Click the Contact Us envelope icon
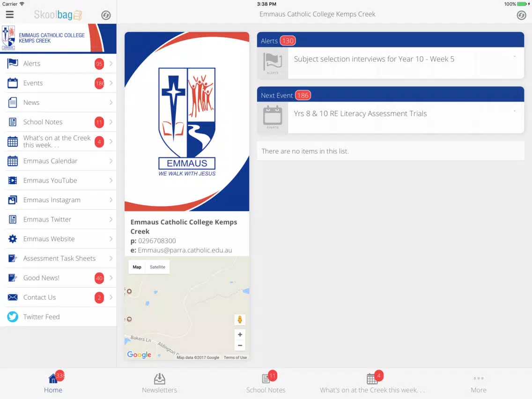Screen dimensions: 532x399 click(x=13, y=297)
